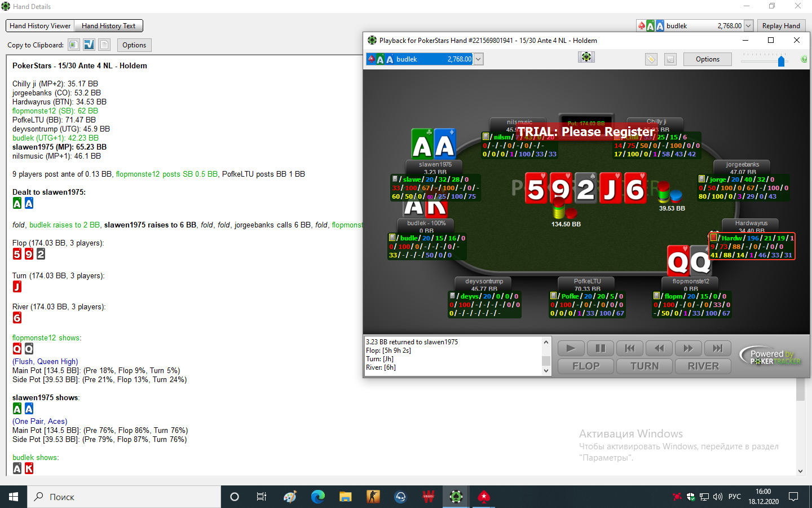
Task: Switch to Hand History Viewer tab
Action: pyautogui.click(x=40, y=26)
